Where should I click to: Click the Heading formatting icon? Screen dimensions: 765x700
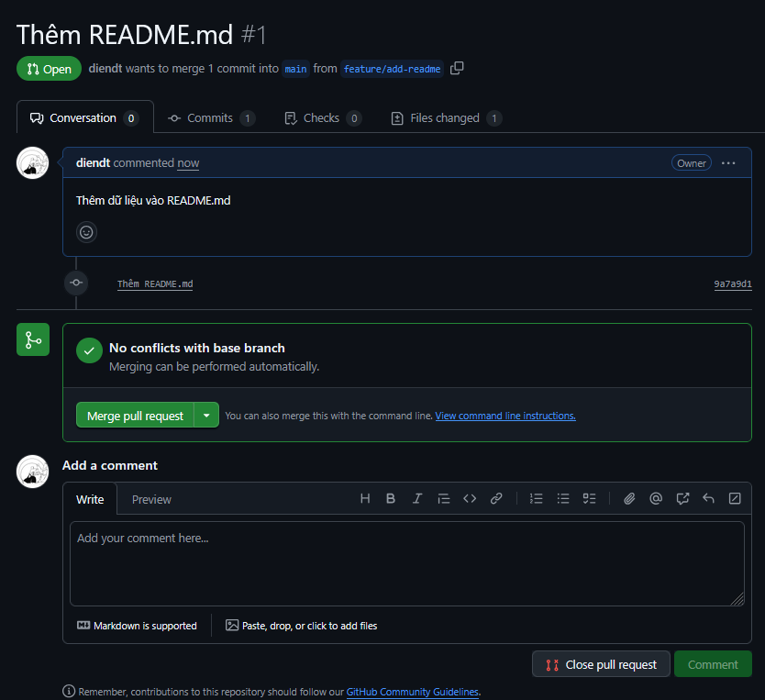click(365, 498)
